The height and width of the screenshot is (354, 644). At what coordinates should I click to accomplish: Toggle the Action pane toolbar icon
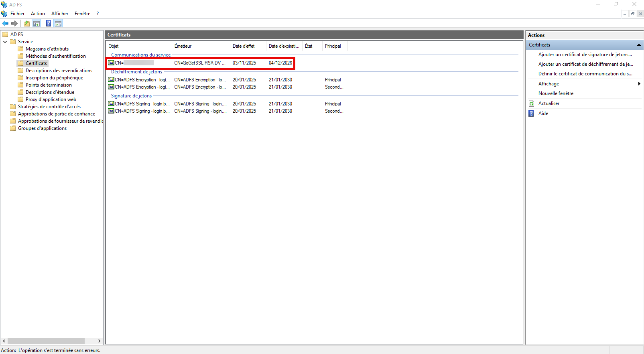[x=58, y=23]
